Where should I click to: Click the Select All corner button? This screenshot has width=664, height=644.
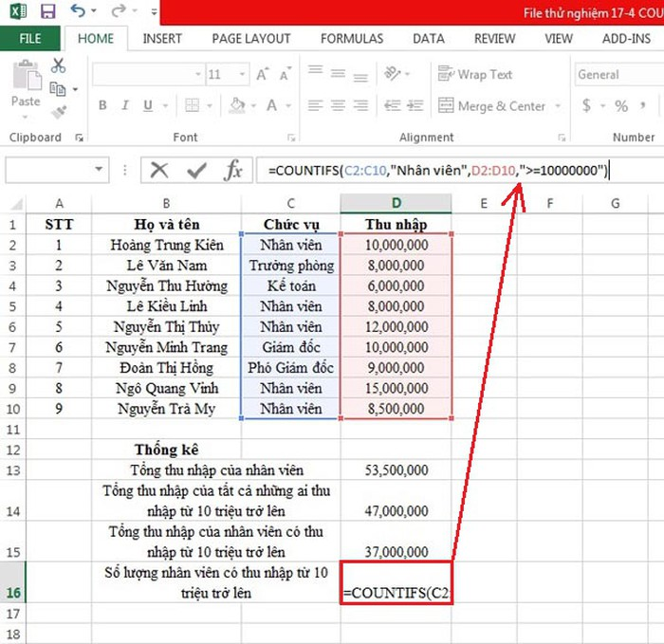16,204
